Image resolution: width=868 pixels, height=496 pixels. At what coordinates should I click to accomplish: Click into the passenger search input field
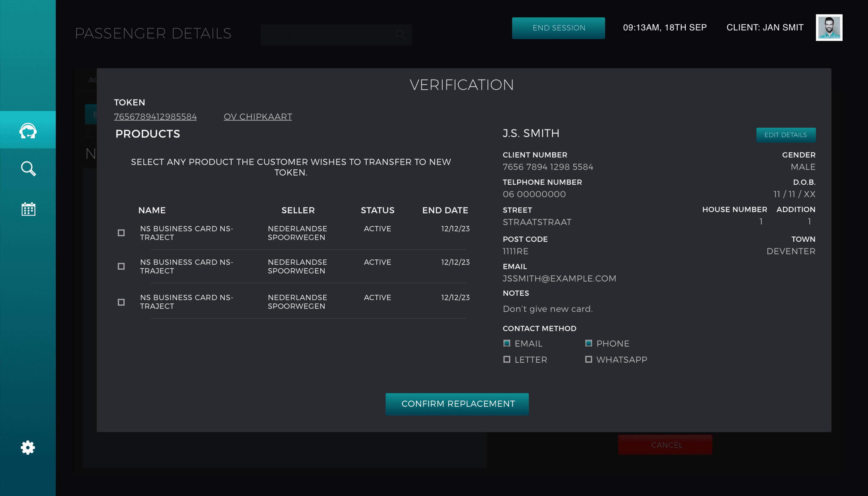(x=326, y=35)
